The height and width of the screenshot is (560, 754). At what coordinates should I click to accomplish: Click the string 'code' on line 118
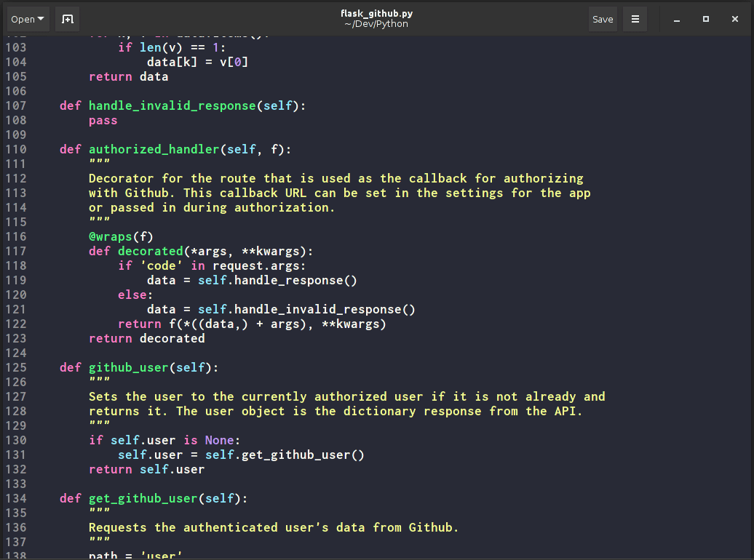tap(161, 265)
